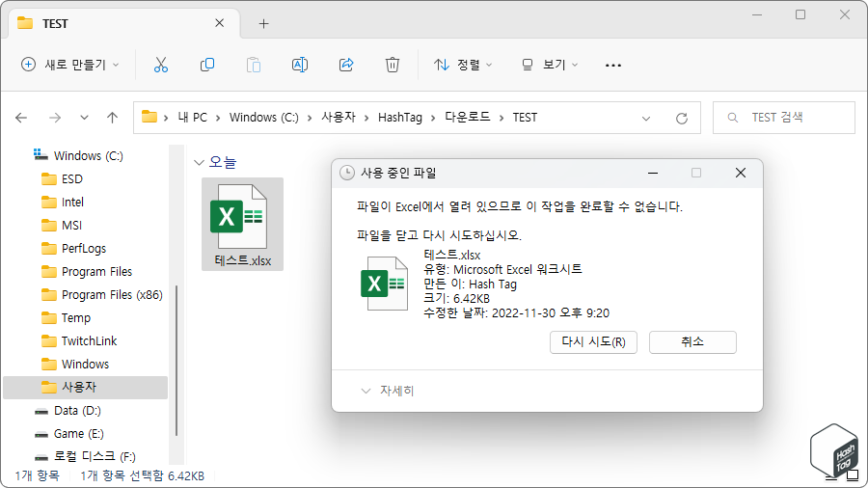The width and height of the screenshot is (868, 488).
Task: Open the 보기 view dropdown
Action: tap(551, 65)
